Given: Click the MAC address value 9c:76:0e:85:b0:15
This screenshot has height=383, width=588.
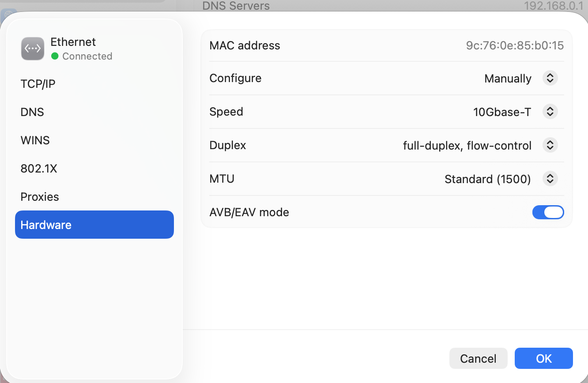Looking at the screenshot, I should (515, 45).
